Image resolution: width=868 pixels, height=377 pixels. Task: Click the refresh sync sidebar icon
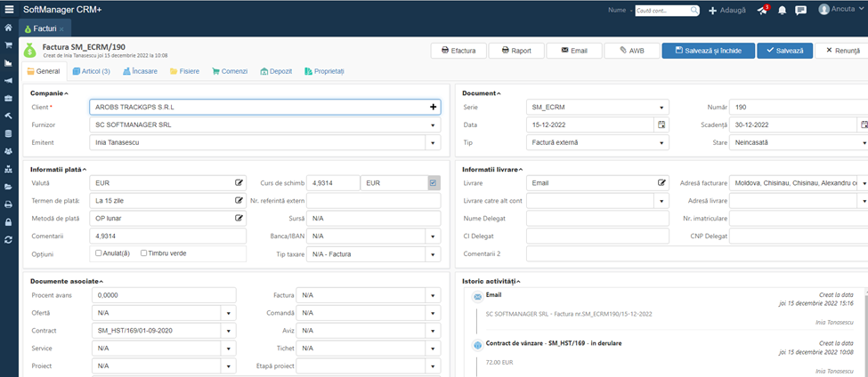tap(8, 240)
